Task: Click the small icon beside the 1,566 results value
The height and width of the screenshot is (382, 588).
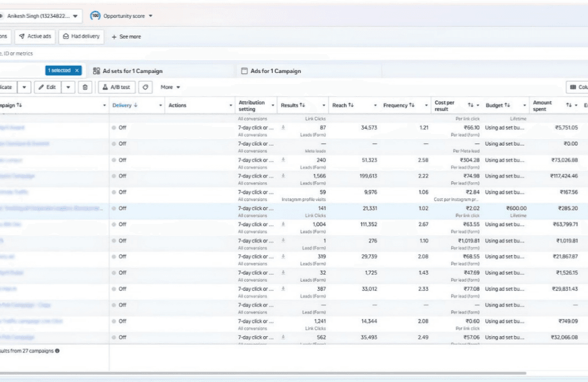Action: pos(283,176)
